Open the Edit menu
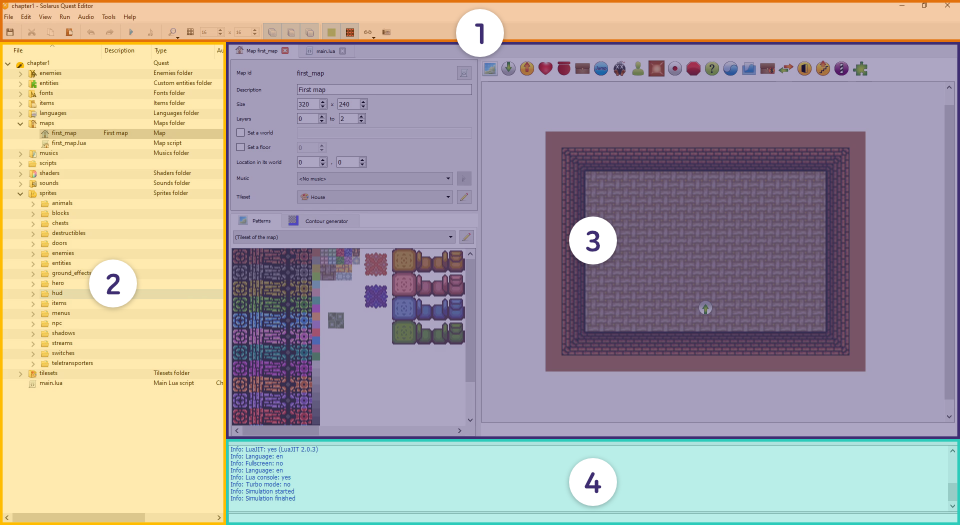Image resolution: width=960 pixels, height=525 pixels. (x=26, y=17)
